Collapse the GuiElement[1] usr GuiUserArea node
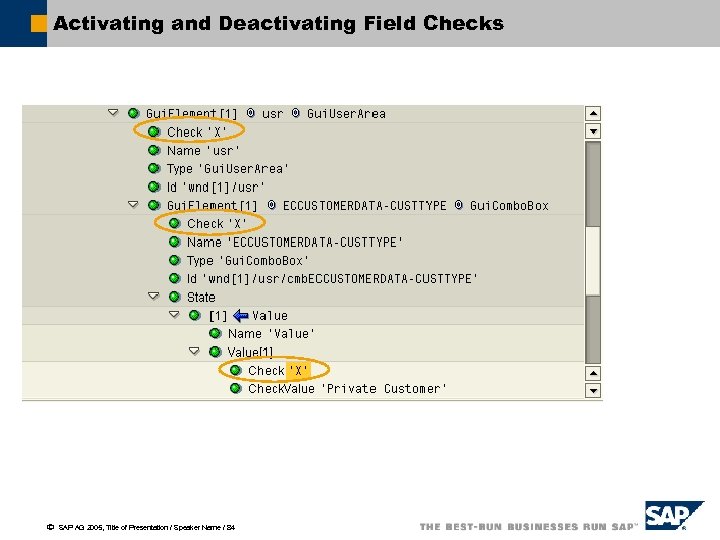720x540 pixels. coord(113,112)
